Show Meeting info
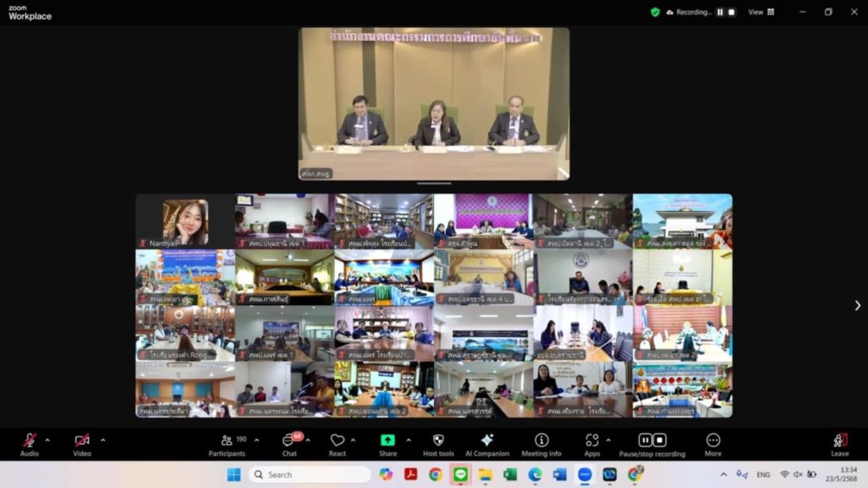 (541, 443)
